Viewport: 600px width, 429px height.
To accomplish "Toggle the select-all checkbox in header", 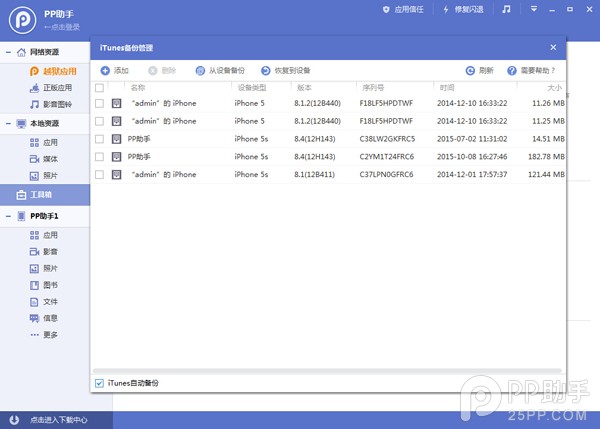I will tap(99, 88).
